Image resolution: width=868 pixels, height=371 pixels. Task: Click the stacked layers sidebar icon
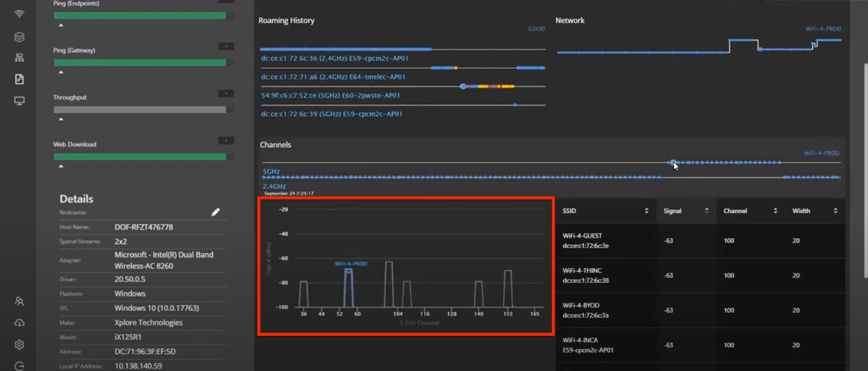point(20,37)
